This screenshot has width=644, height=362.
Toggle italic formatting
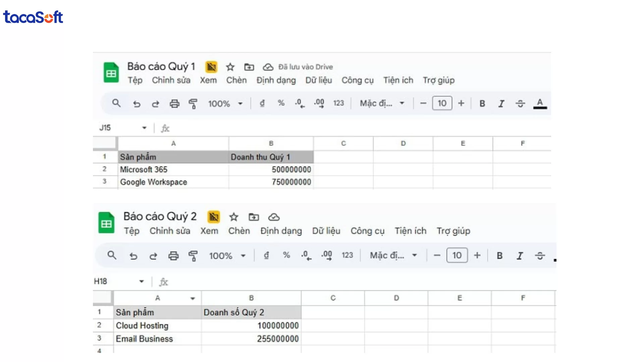[501, 104]
